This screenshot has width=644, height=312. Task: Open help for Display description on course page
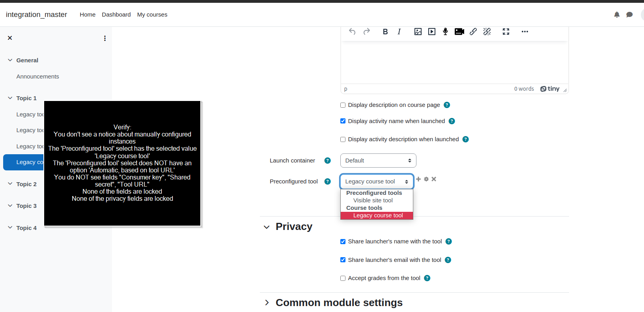pos(447,105)
